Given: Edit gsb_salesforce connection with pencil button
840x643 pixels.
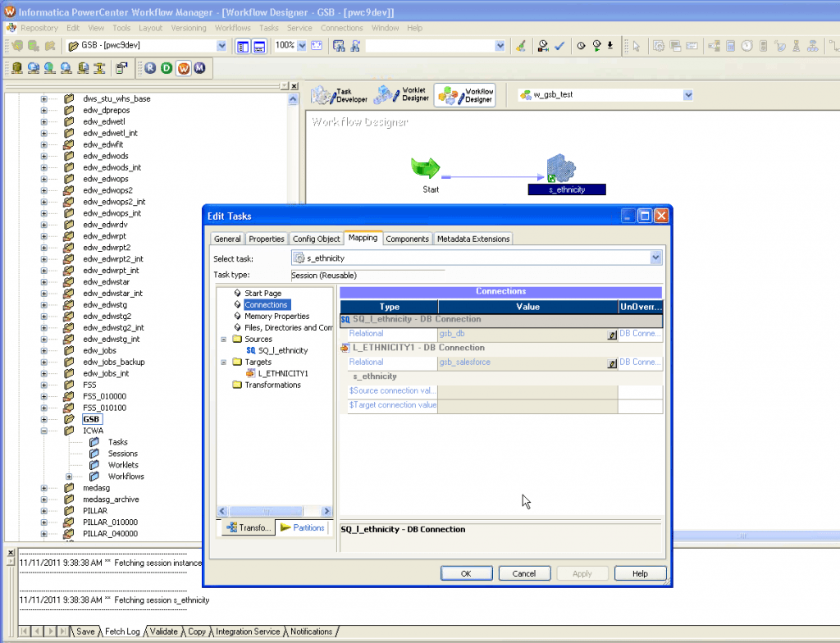Looking at the screenshot, I should 611,363.
